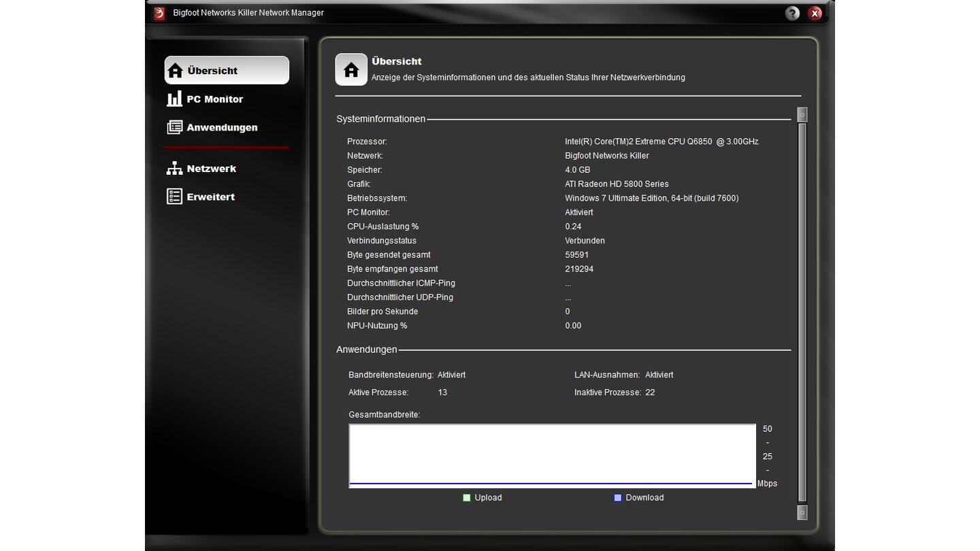The width and height of the screenshot is (980, 551).
Task: Click the Gesamtbandbreite label
Action: click(x=385, y=414)
